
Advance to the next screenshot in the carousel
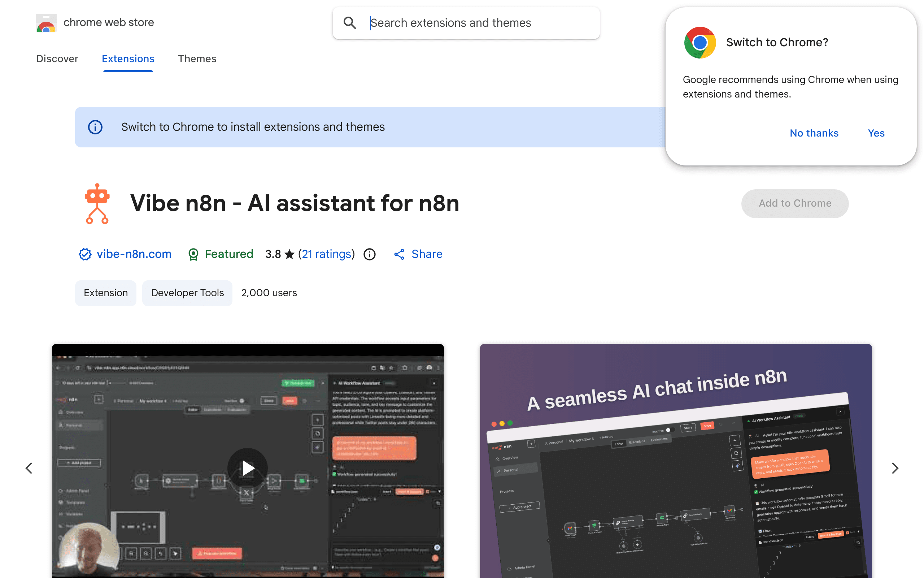[x=895, y=468]
